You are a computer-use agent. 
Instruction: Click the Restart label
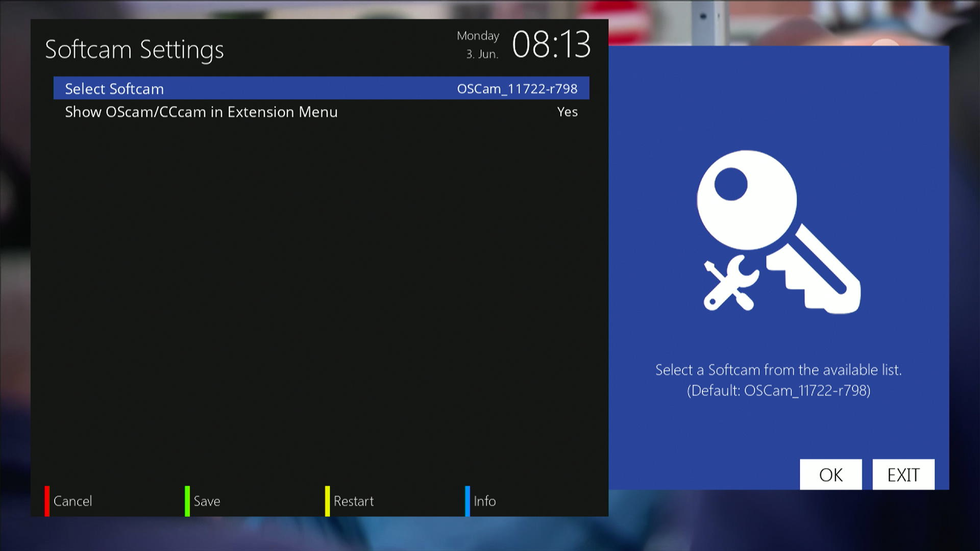click(353, 501)
